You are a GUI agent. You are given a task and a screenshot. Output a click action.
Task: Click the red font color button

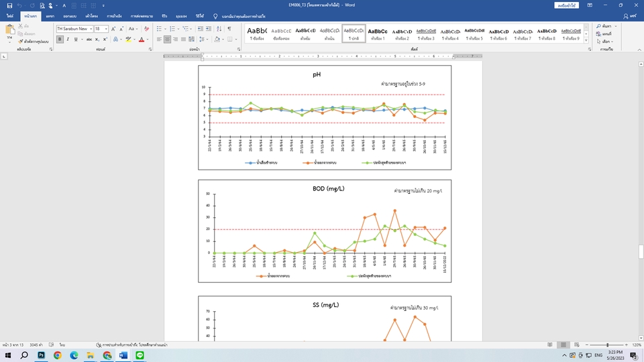(142, 40)
